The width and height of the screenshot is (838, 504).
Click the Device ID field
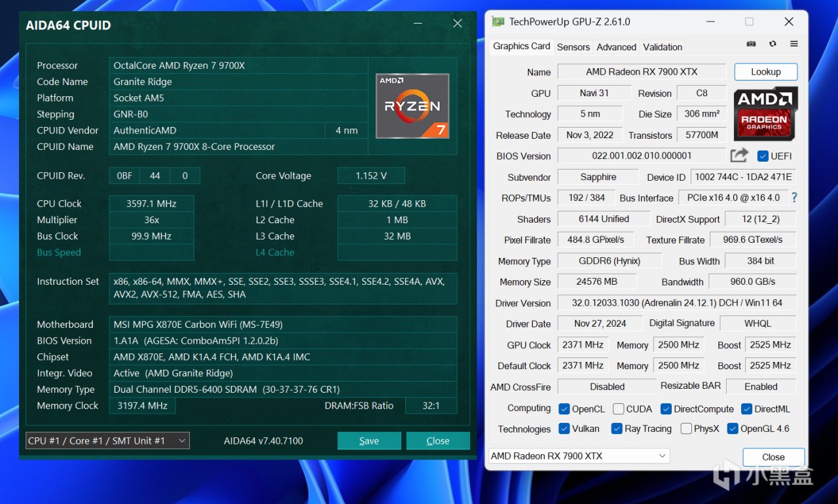(x=743, y=177)
